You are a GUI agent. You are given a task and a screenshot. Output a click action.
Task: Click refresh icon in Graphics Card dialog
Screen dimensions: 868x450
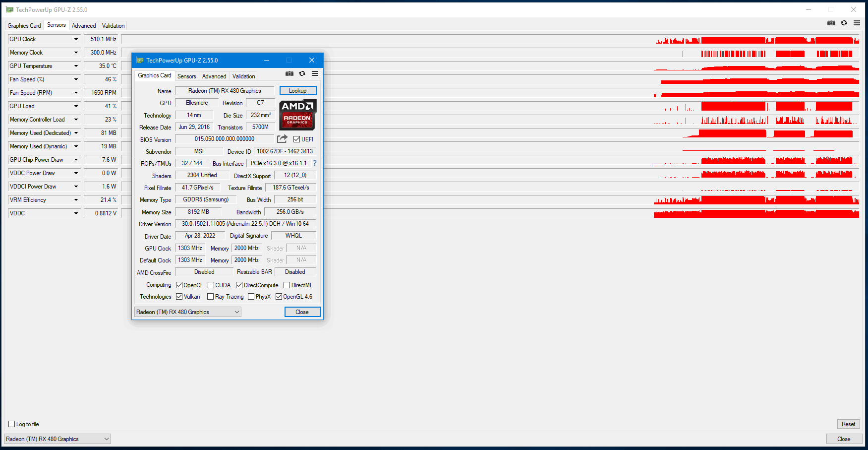click(302, 73)
